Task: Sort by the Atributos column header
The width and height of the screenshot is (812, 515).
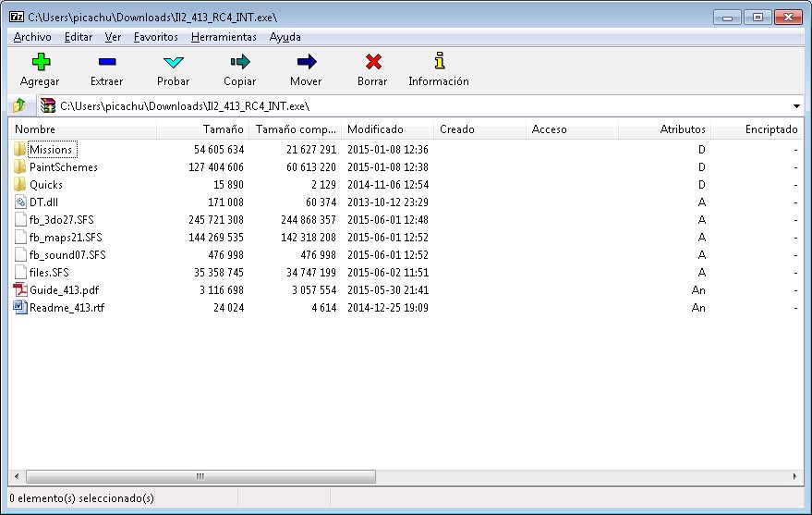Action: 664,129
